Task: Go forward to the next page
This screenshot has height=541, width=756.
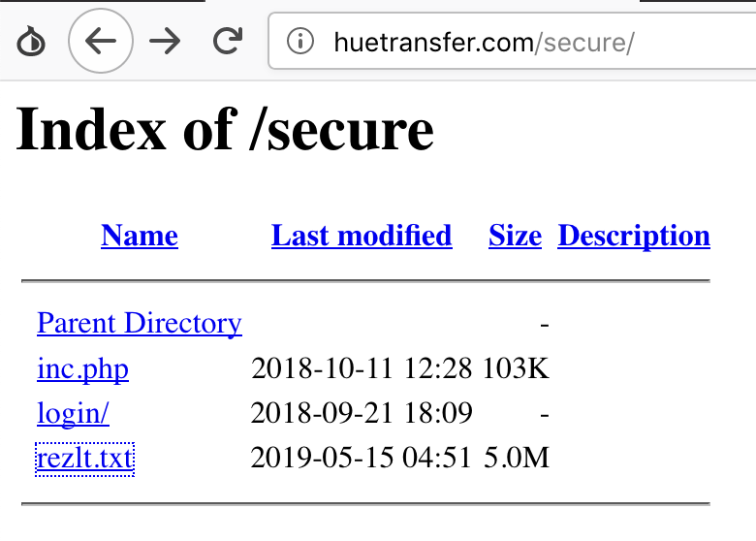Action: 166,42
